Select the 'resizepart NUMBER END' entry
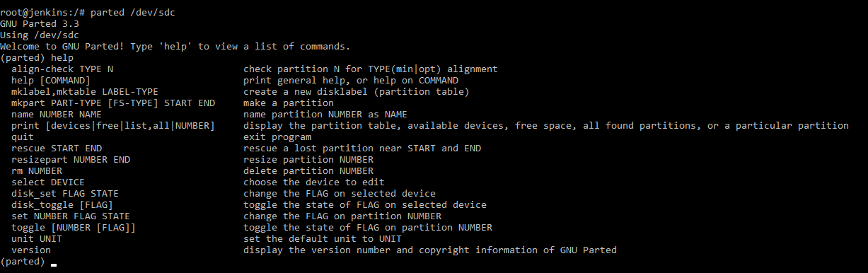Image resolution: width=868 pixels, height=273 pixels. [x=71, y=160]
